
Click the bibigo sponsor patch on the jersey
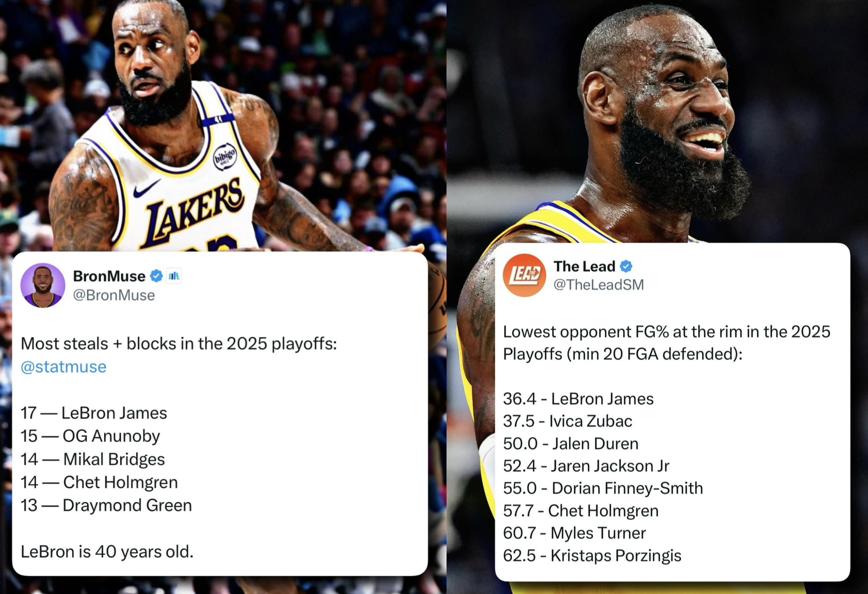(x=224, y=157)
